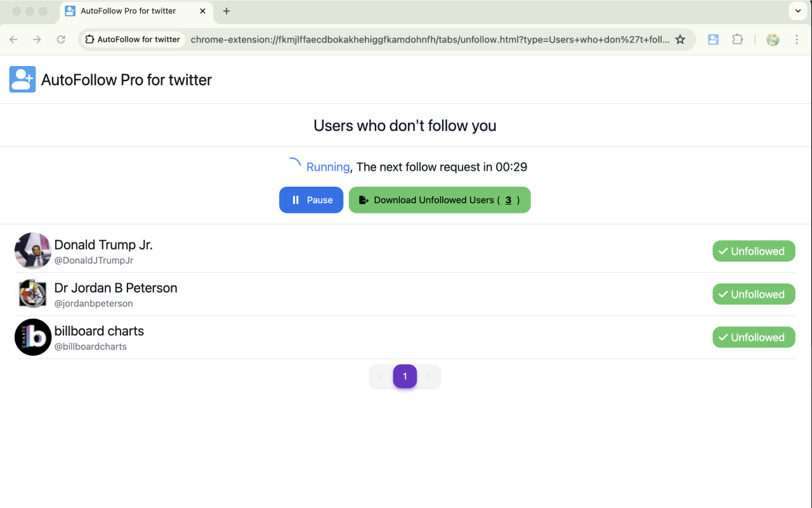
Task: Click the billboard charts name
Action: coord(99,331)
